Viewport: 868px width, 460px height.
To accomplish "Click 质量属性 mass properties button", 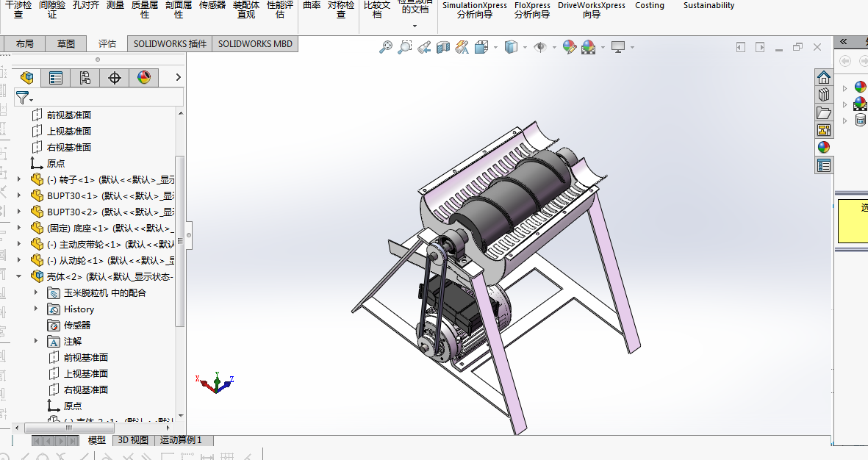I will [145, 10].
